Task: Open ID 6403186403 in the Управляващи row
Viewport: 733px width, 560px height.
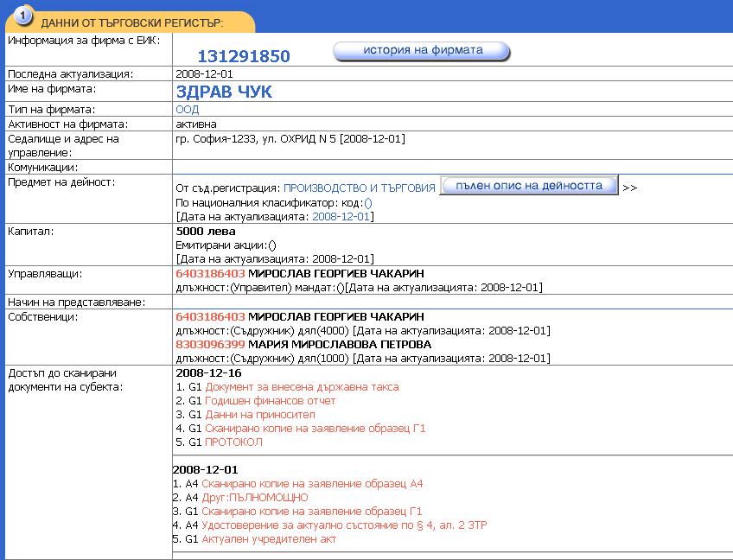Action: tap(210, 273)
